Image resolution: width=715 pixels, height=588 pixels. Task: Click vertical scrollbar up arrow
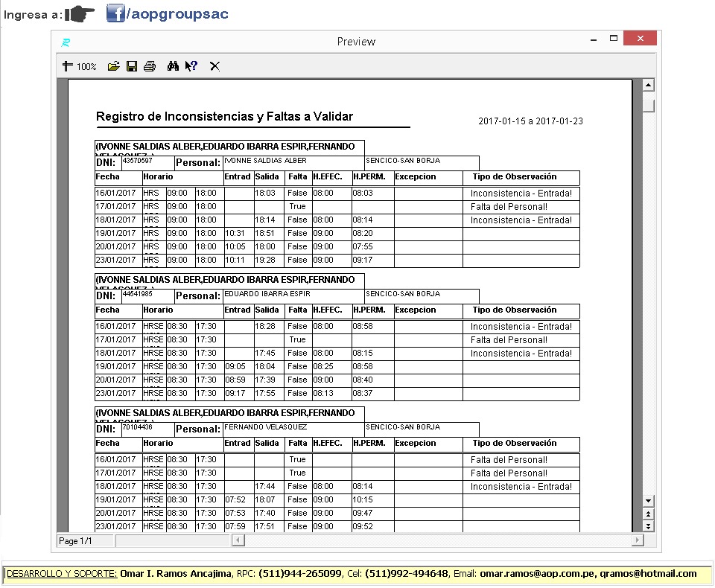point(649,85)
